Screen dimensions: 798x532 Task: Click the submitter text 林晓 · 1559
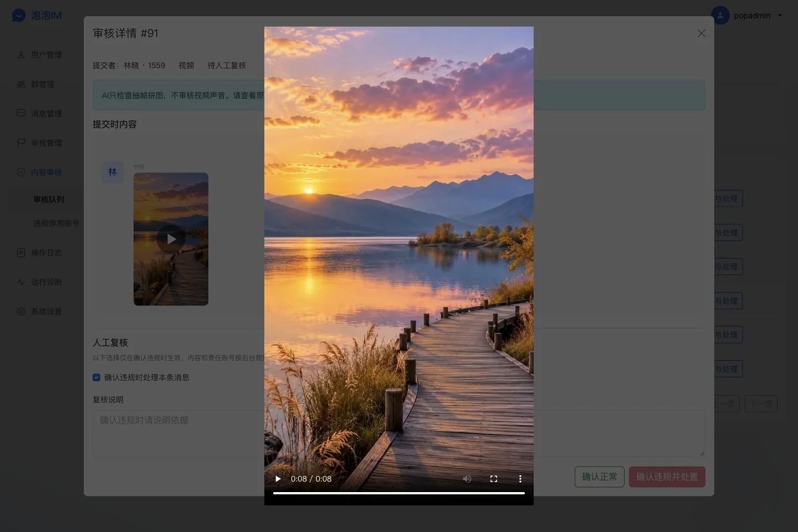(x=144, y=65)
